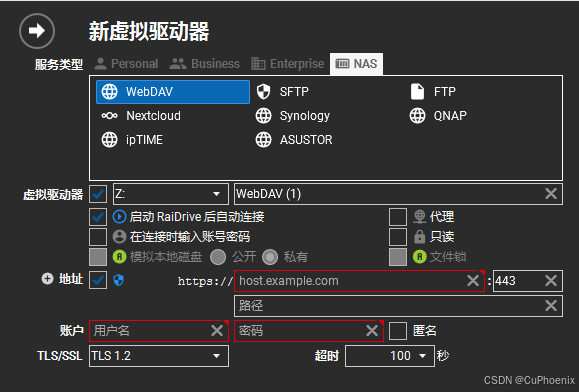Pick the ipTIME service
Image resolution: width=579 pixels, height=392 pixels.
click(x=132, y=140)
